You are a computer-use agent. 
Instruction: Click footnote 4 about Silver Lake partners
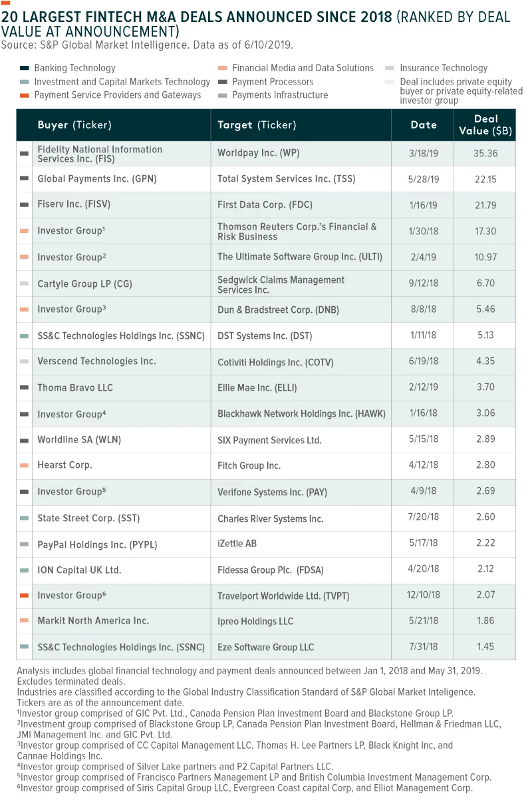coord(175,767)
